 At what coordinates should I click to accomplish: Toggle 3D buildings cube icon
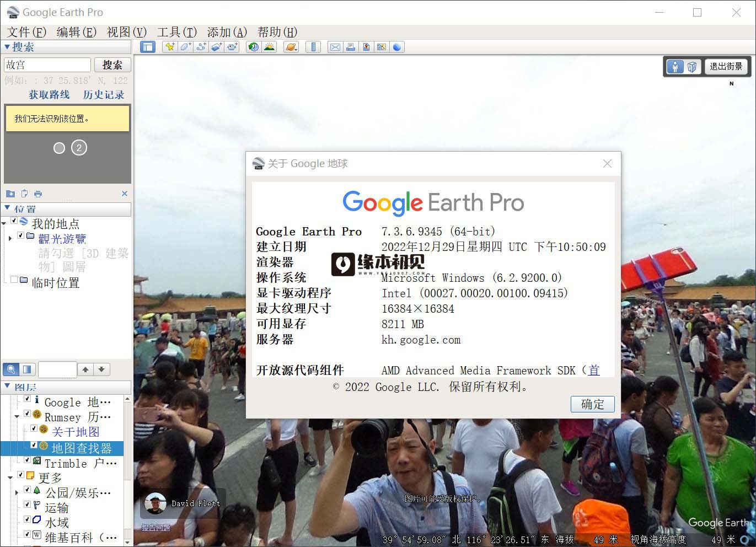tap(692, 67)
